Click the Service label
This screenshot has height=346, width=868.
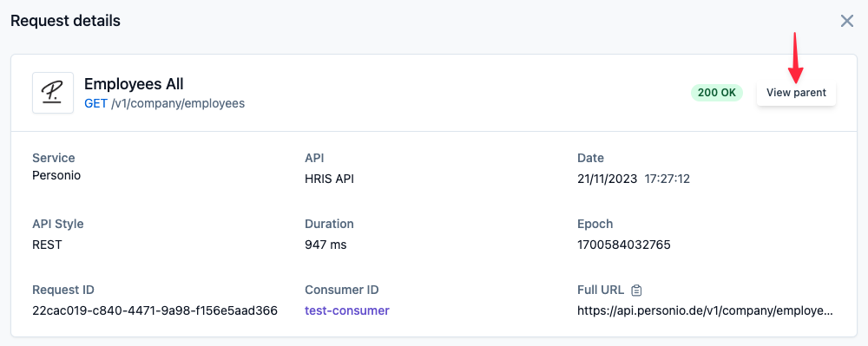54,158
